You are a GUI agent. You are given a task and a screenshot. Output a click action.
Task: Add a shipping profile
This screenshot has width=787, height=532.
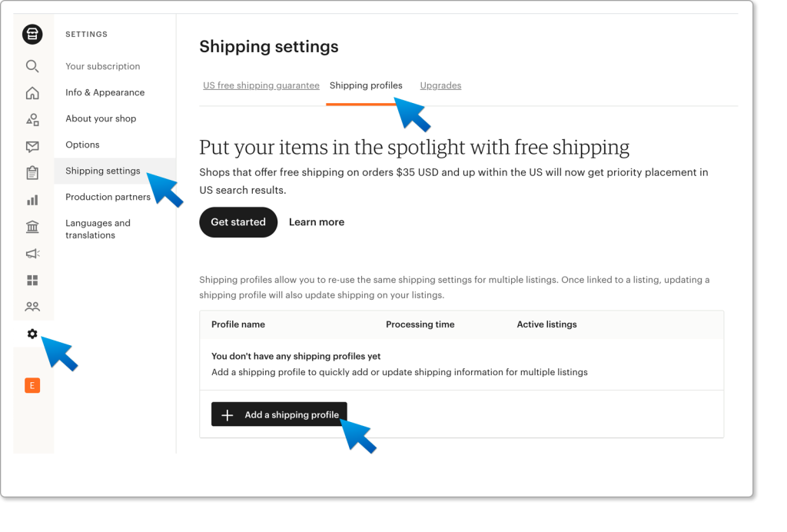point(279,414)
